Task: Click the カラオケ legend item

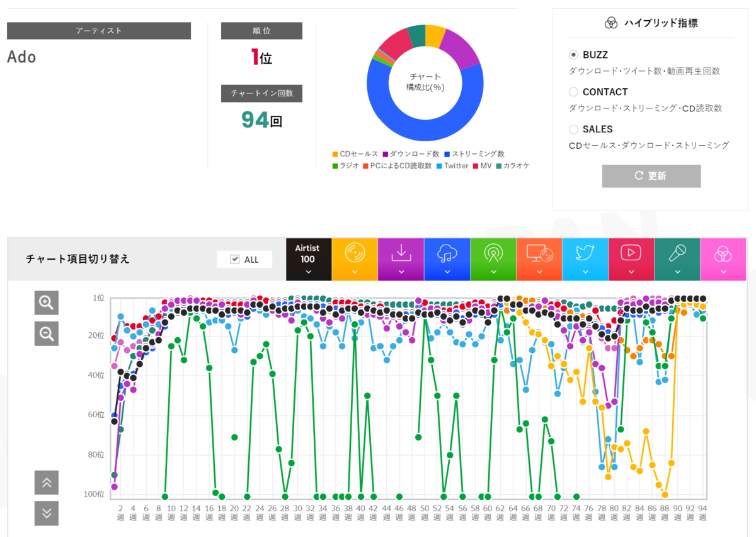Action: [512, 166]
